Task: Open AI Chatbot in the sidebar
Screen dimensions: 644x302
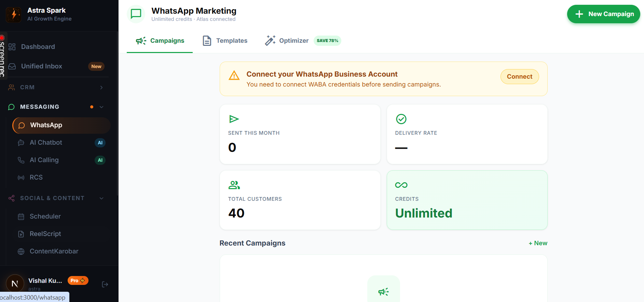Action: point(61,143)
